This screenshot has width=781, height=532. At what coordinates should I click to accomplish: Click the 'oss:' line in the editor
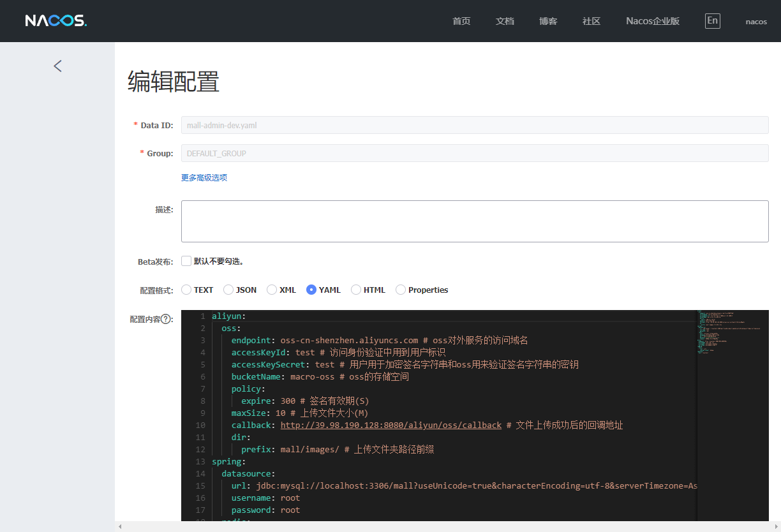click(231, 328)
